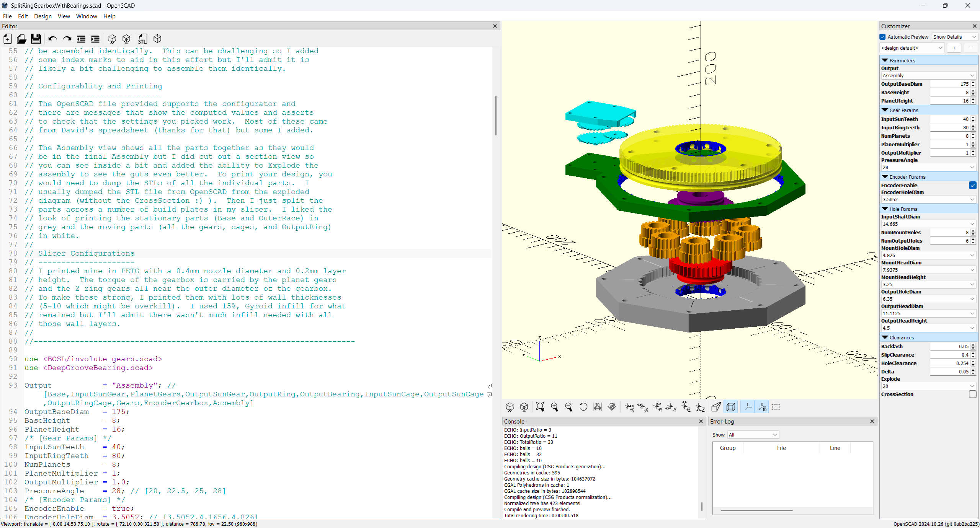
Task: Click the viewport toolbar icon with 10 between arrows
Action: coord(598,407)
